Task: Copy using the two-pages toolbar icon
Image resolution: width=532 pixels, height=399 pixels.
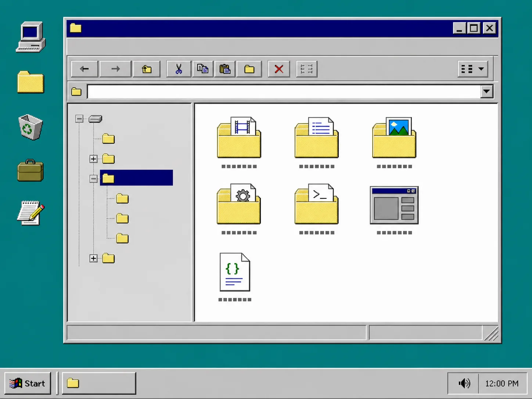Action: 202,69
